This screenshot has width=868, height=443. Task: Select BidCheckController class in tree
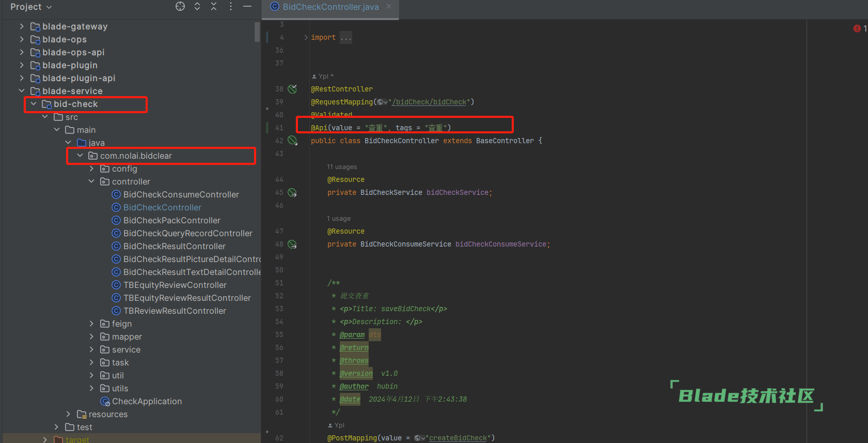pos(162,207)
